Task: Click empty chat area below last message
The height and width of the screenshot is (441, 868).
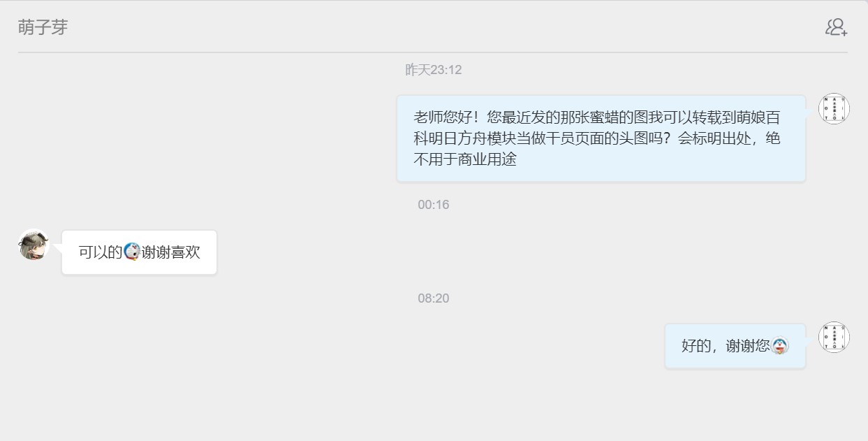Action: click(x=433, y=405)
